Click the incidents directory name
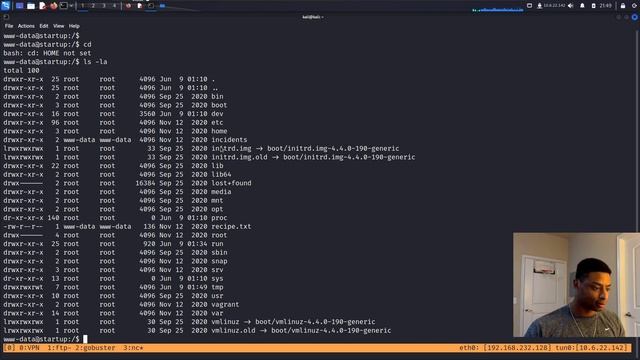640x360 pixels. click(x=229, y=140)
